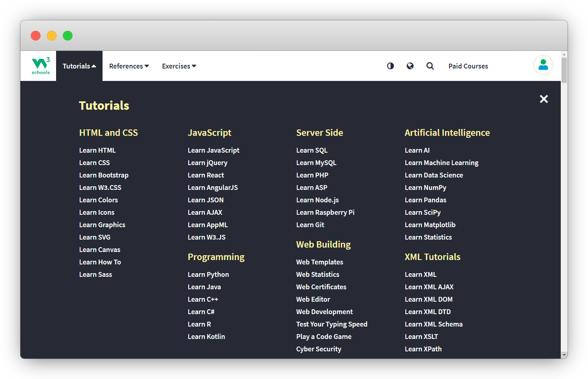
Task: Open Learn Raspberry Pi tutorial
Action: [325, 212]
